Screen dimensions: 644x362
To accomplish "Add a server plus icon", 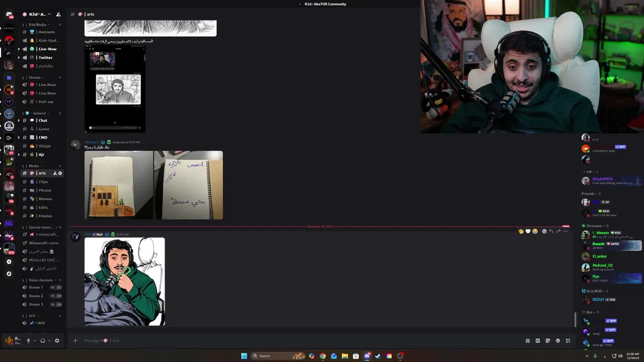I will point(9,261).
